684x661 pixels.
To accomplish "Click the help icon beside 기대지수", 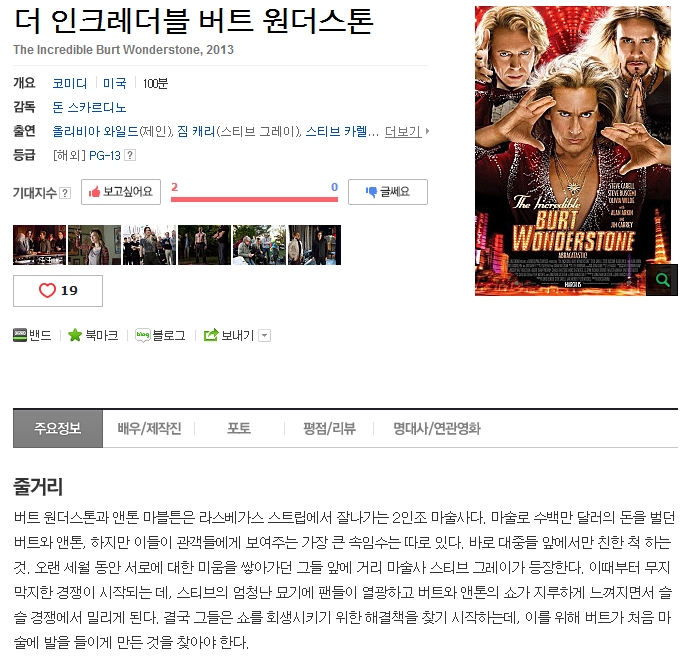I will (x=65, y=193).
